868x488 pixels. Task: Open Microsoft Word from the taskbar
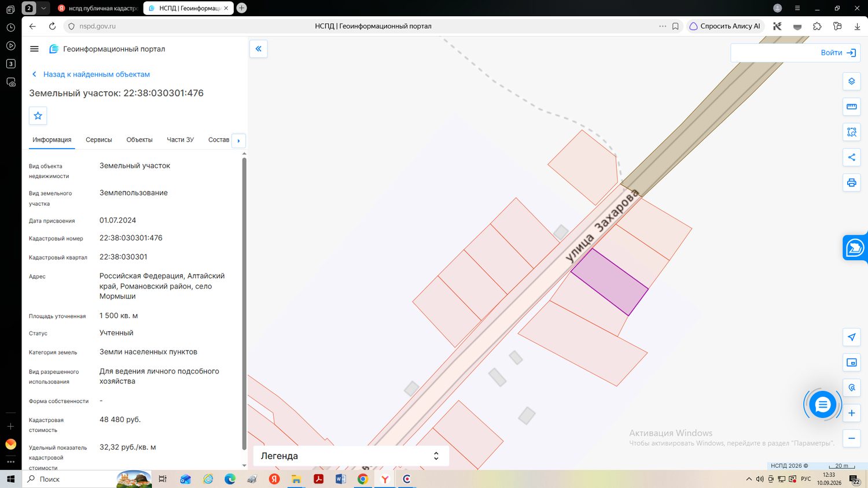[x=340, y=479]
